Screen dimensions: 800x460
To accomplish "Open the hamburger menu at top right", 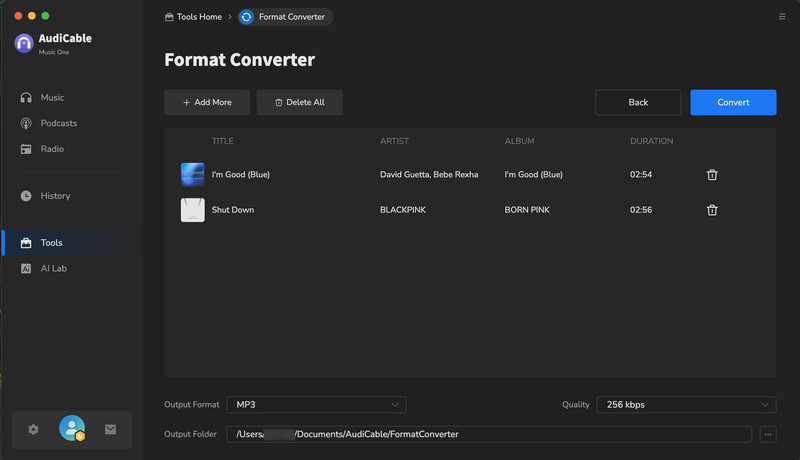I will [x=782, y=17].
